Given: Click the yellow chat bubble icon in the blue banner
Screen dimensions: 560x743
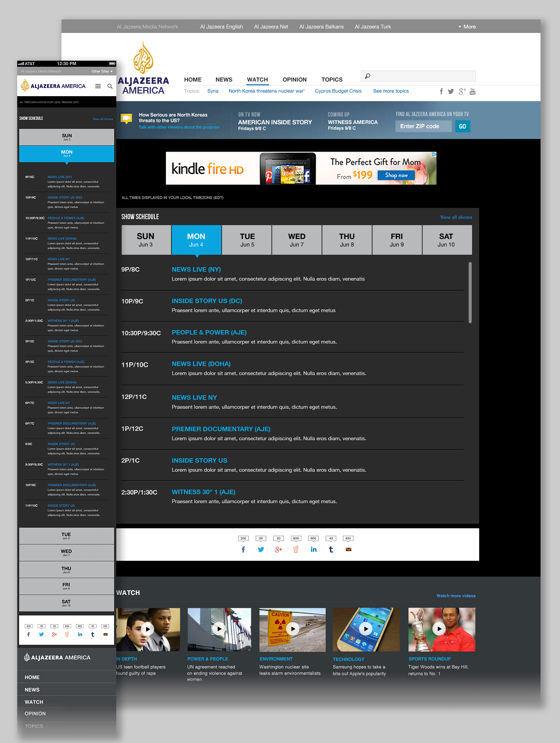Looking at the screenshot, I should [126, 118].
